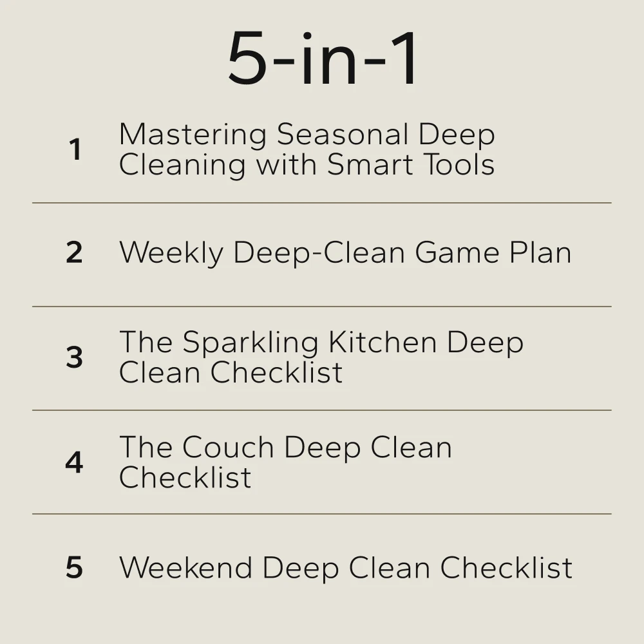Click the word "Sparkling" in item 3

click(250, 343)
